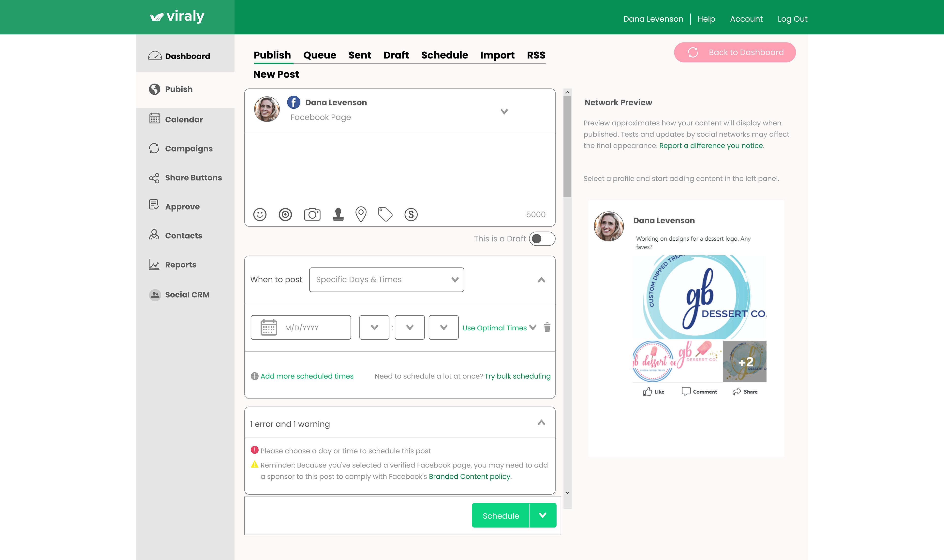This screenshot has height=560, width=944.
Task: Click the large gb Dessert Co. image
Action: tap(699, 297)
